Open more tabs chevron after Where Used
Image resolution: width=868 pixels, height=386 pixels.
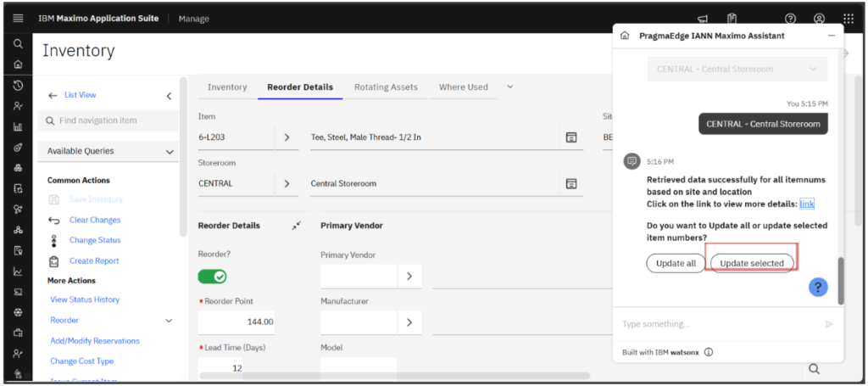click(x=509, y=87)
